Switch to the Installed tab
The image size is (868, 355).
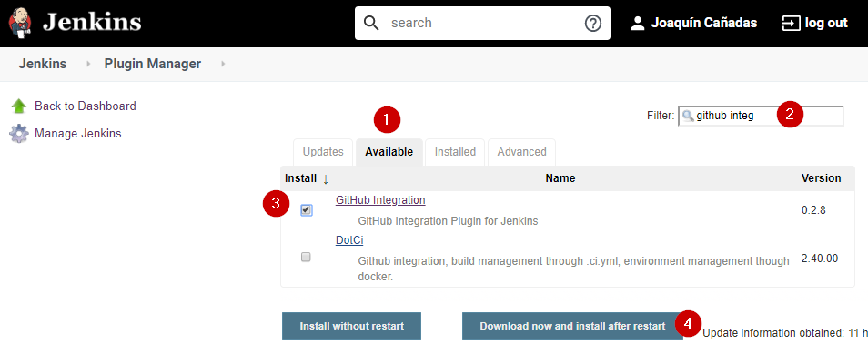point(455,152)
